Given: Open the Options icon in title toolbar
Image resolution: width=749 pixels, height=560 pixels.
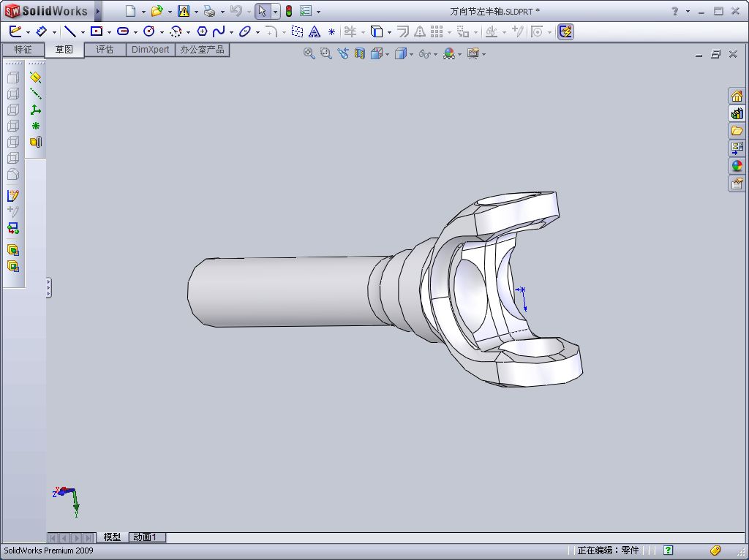Looking at the screenshot, I should [x=306, y=11].
